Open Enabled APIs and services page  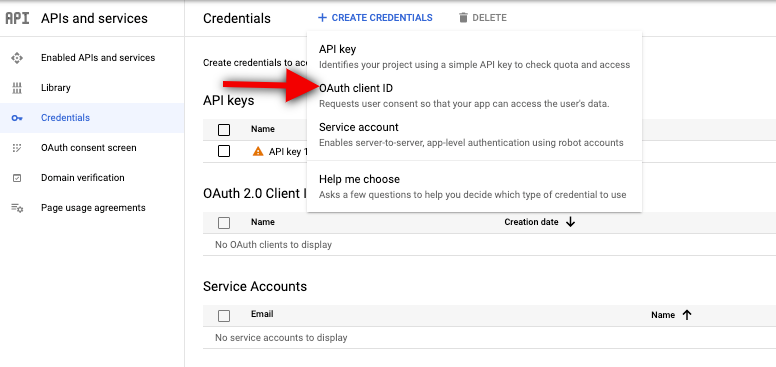pos(98,58)
